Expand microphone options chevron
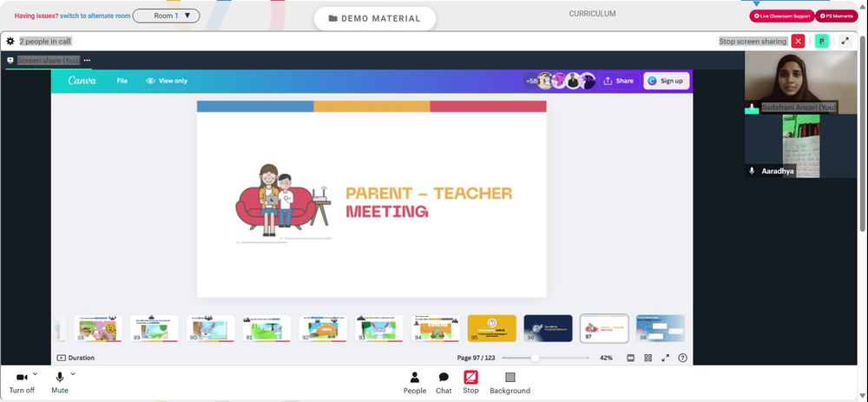 [73, 373]
